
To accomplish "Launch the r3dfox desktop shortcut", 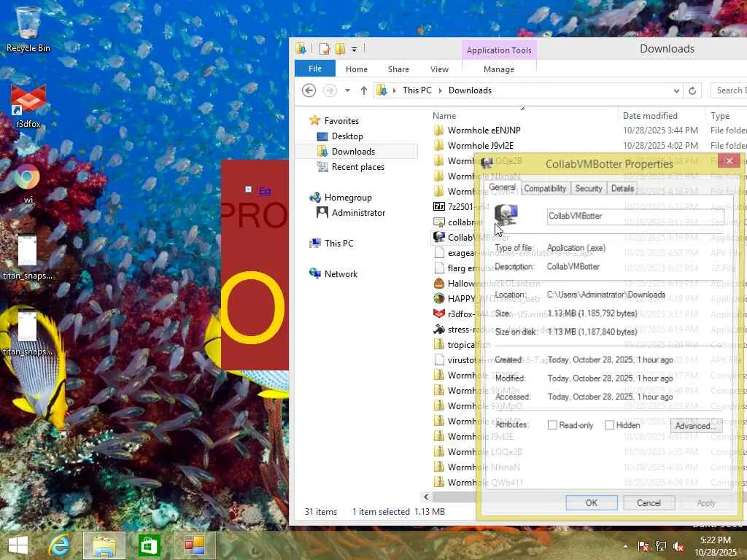I will pos(28,106).
